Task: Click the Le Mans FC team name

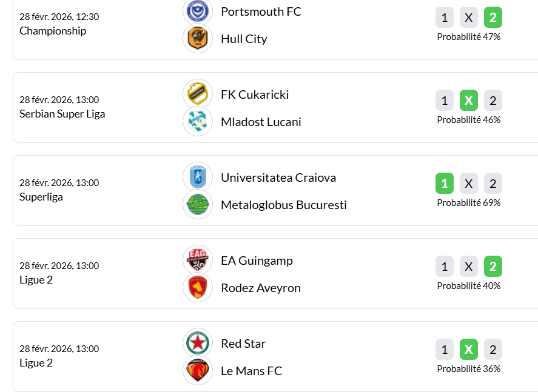Action: 252,371
